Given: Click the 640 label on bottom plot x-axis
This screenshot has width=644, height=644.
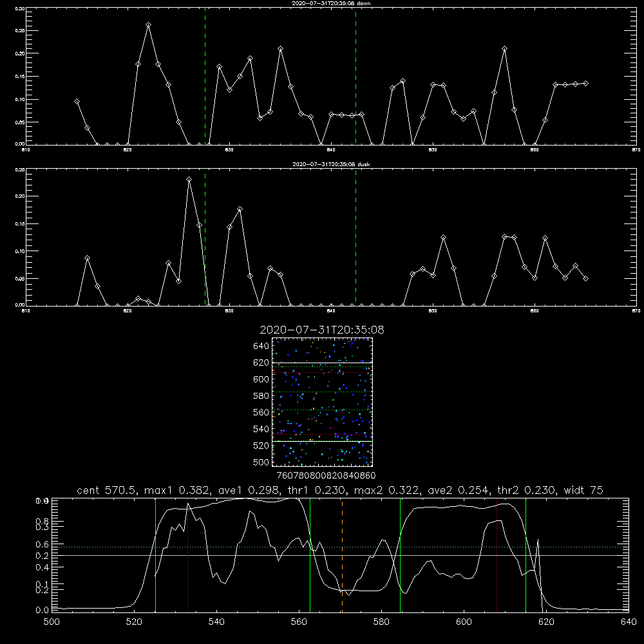Looking at the screenshot, I should click(629, 622).
